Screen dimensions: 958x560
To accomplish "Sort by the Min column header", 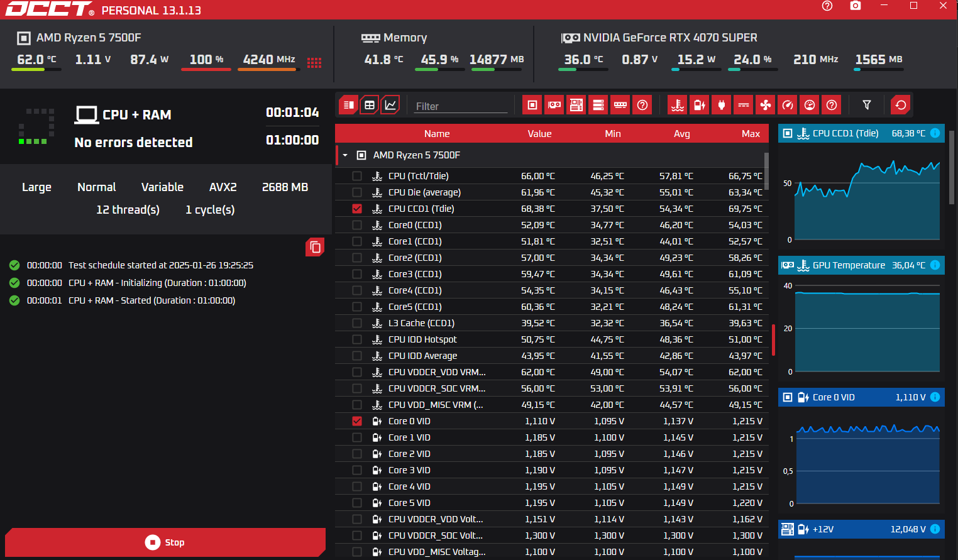I will coord(613,134).
